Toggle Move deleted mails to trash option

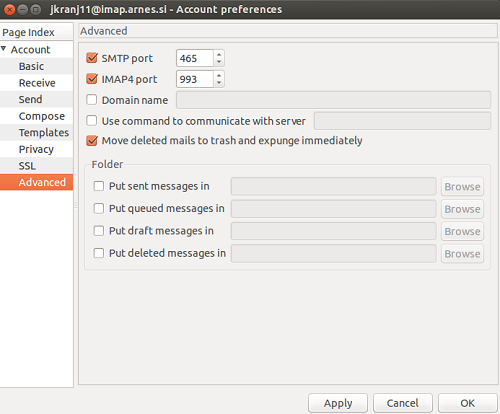point(92,140)
